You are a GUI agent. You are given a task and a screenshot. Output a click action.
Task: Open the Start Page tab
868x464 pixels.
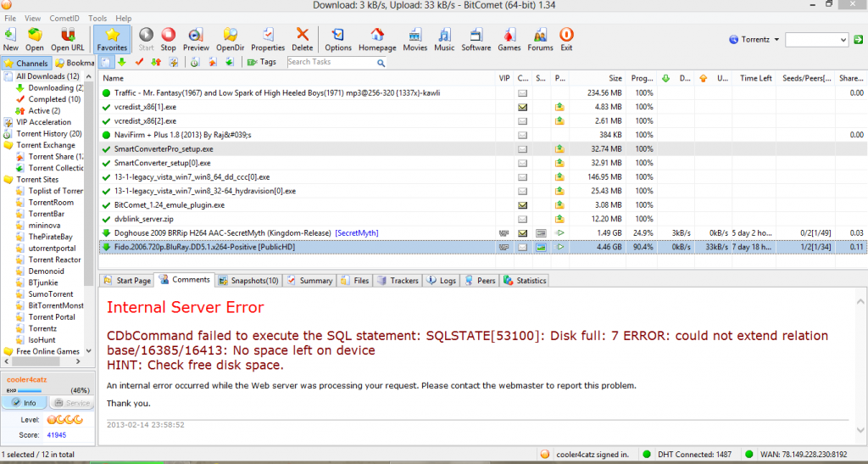127,281
